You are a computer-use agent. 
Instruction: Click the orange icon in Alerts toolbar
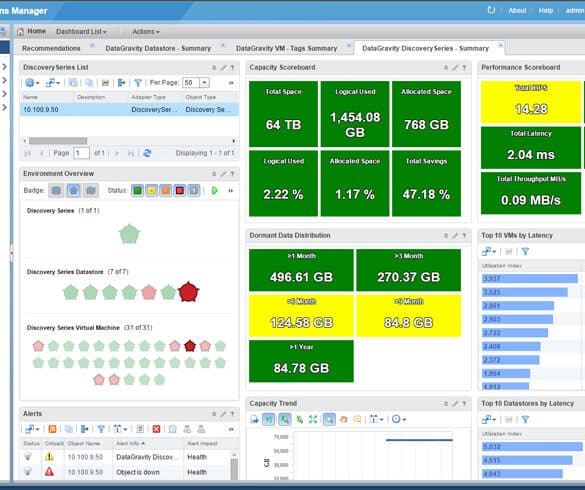52,429
